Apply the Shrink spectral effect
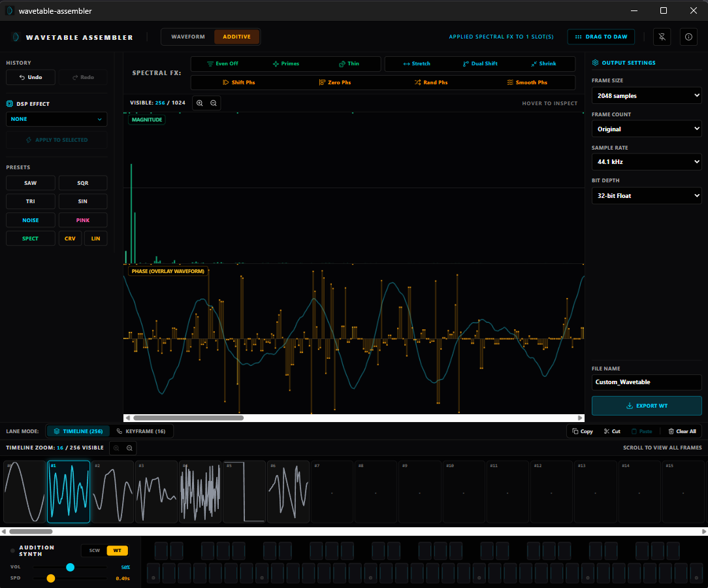 [x=543, y=63]
